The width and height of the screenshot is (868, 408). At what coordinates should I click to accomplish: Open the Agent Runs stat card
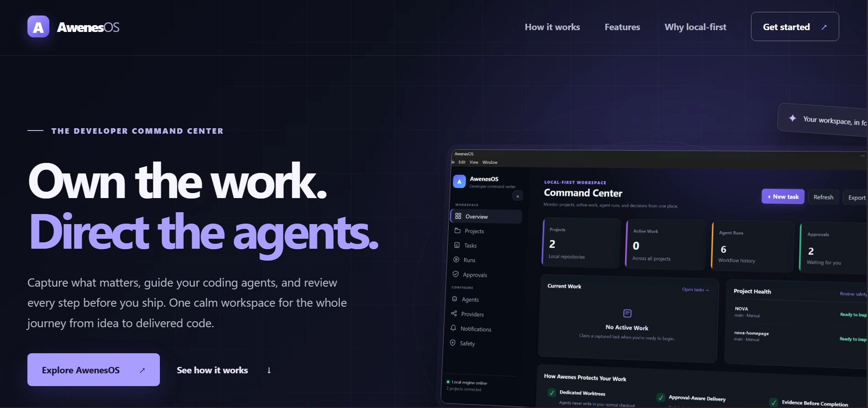tap(752, 247)
